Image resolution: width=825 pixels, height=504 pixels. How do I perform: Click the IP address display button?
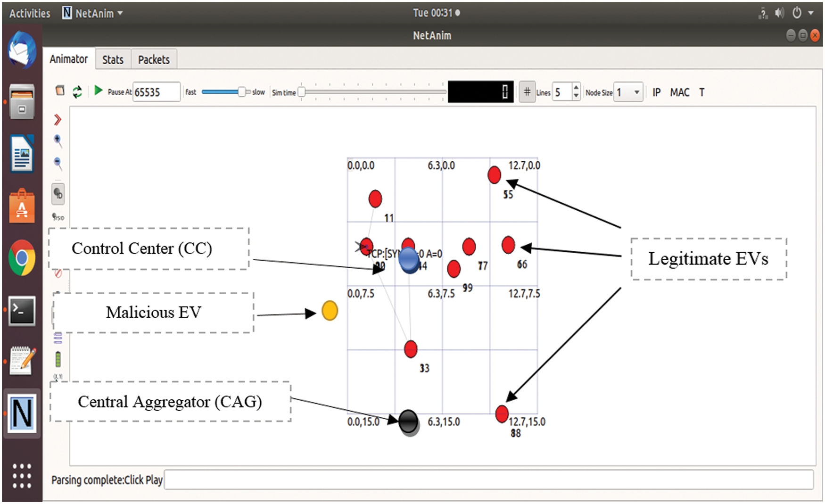pyautogui.click(x=656, y=92)
